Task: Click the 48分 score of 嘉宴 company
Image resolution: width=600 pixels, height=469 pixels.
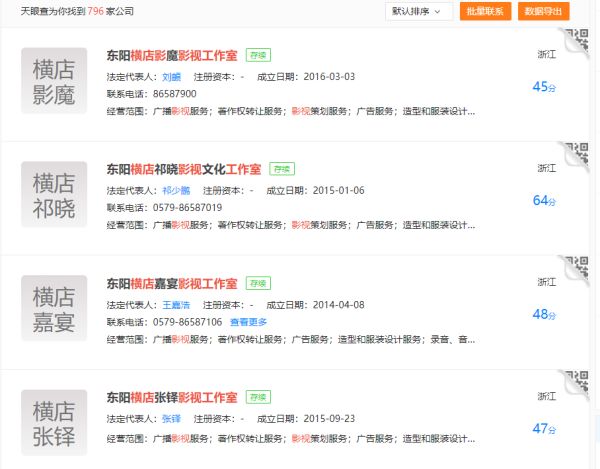Action: (x=544, y=314)
